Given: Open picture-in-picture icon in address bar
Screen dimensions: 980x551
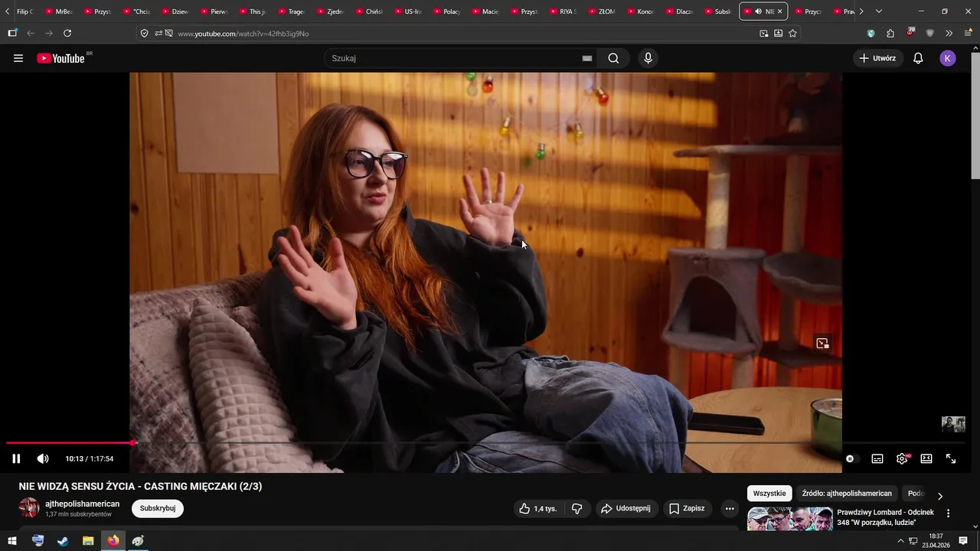Looking at the screenshot, I should (x=763, y=33).
